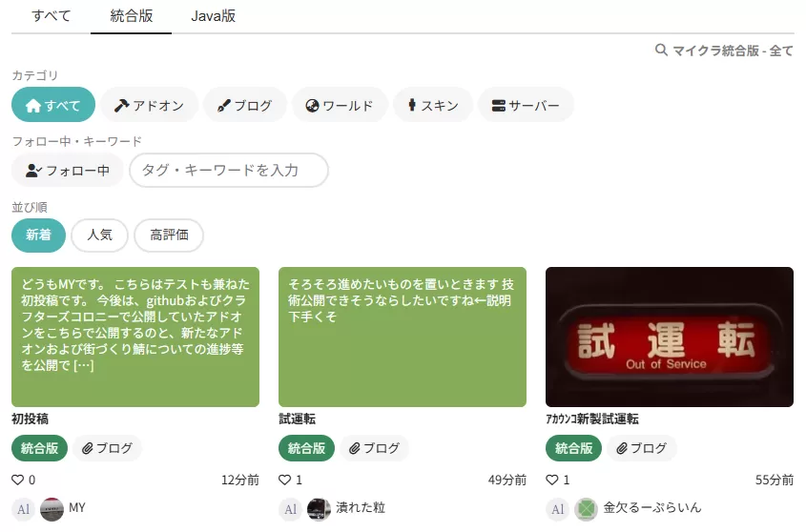Open MY user avatar
Image resolution: width=806 pixels, height=532 pixels.
[x=52, y=509]
